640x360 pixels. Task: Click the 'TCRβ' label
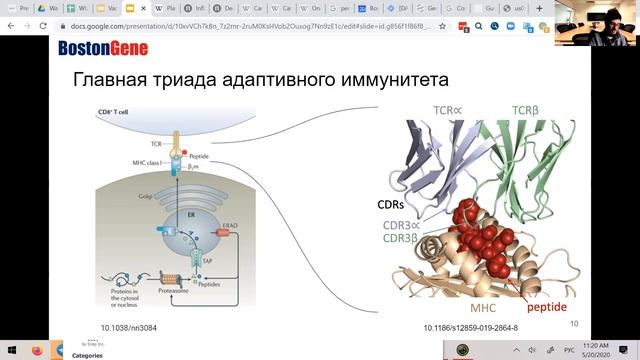pos(525,110)
